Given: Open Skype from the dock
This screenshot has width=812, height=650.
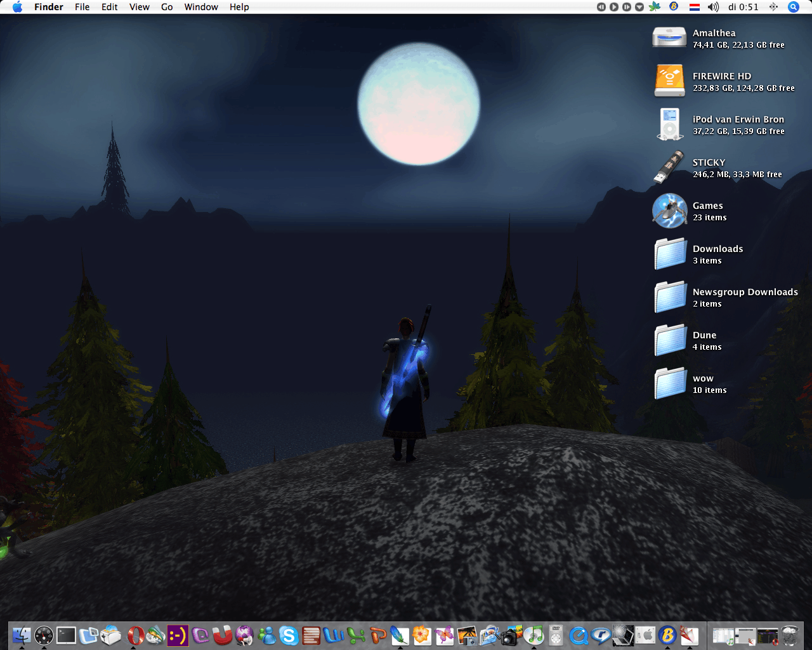Looking at the screenshot, I should [x=289, y=635].
